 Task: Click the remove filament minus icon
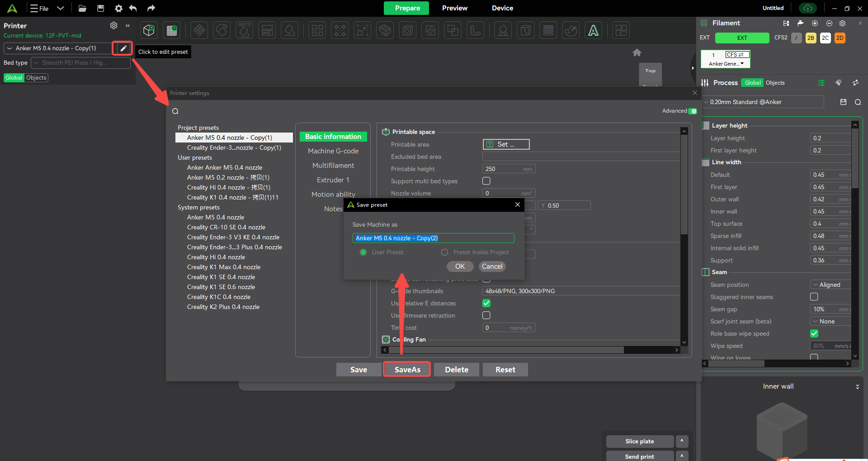[x=829, y=23]
